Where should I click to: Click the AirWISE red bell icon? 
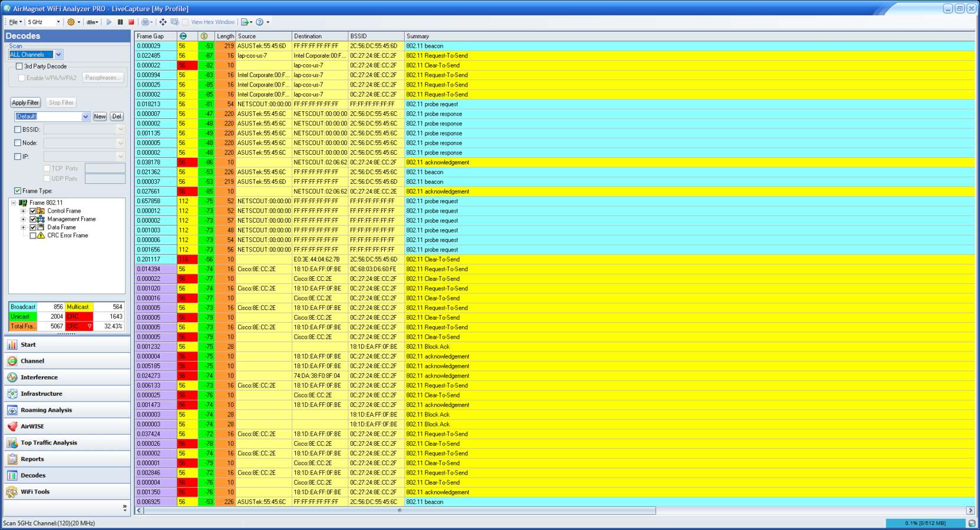point(12,426)
